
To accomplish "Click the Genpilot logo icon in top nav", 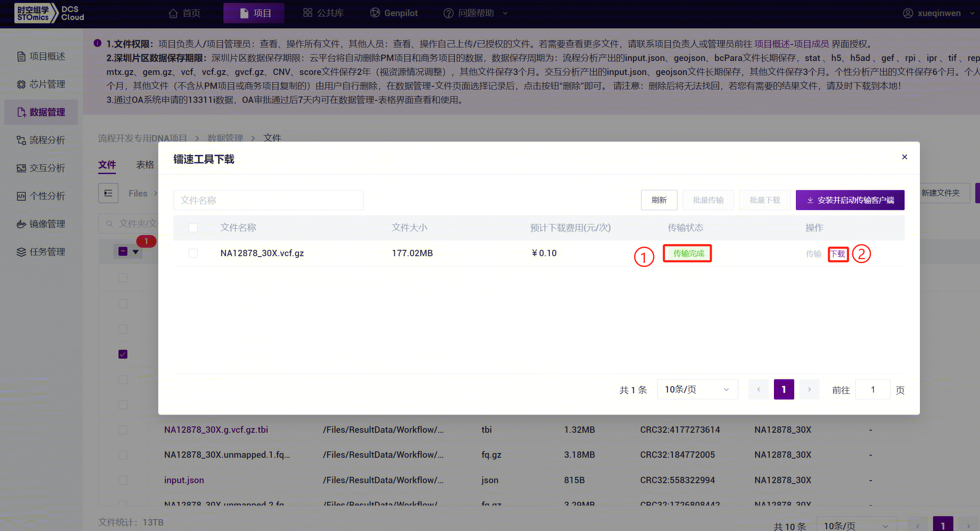I will [x=375, y=13].
